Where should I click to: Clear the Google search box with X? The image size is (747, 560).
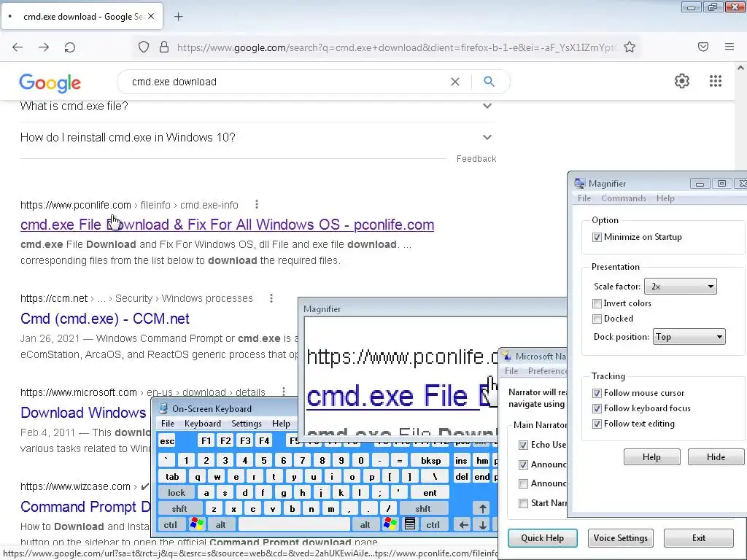(455, 82)
